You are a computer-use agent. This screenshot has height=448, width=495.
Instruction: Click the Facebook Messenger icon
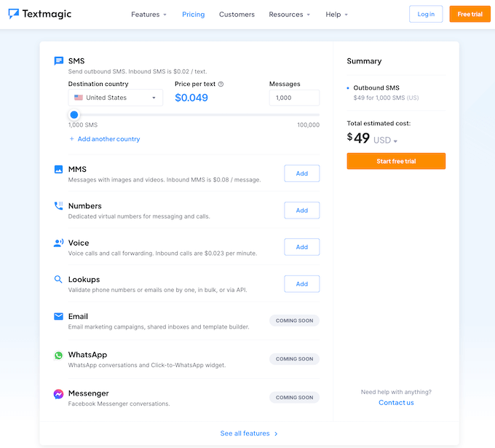click(58, 394)
